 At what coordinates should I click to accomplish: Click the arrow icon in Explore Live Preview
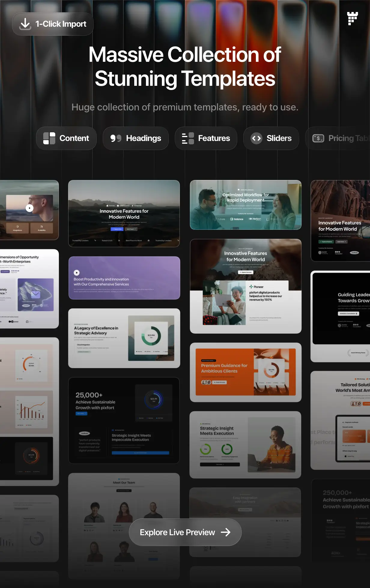(226, 532)
